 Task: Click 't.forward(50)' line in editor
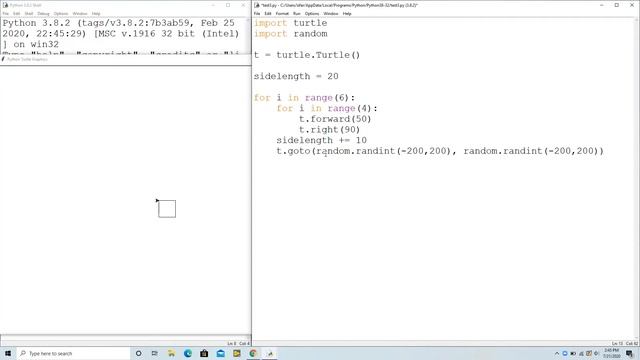pos(335,119)
